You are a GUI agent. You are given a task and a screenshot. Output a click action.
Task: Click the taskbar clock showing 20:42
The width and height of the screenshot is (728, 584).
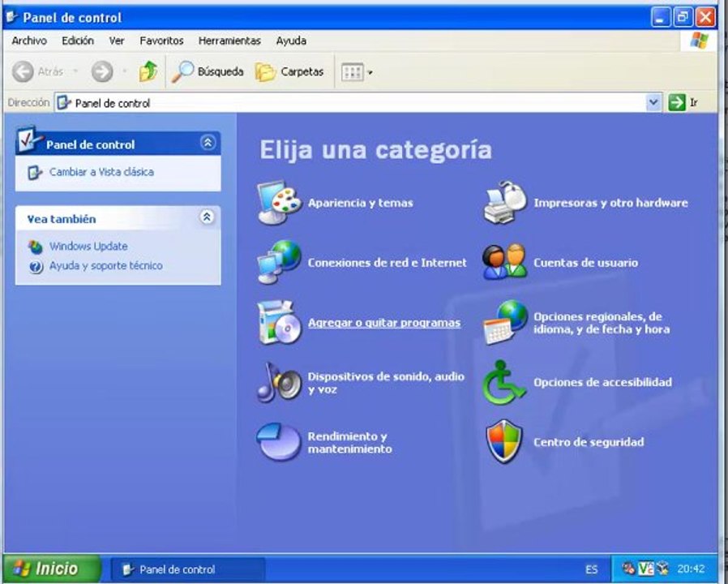pyautogui.click(x=691, y=569)
